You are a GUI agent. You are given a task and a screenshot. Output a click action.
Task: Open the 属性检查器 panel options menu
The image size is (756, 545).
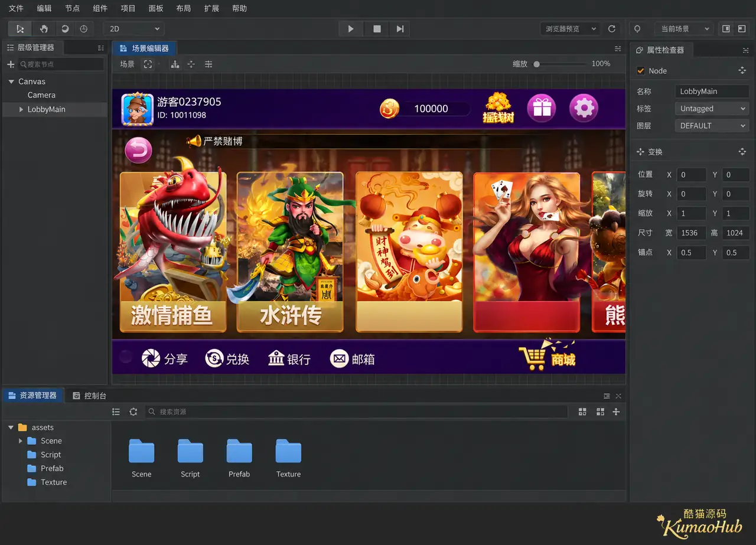click(x=746, y=50)
